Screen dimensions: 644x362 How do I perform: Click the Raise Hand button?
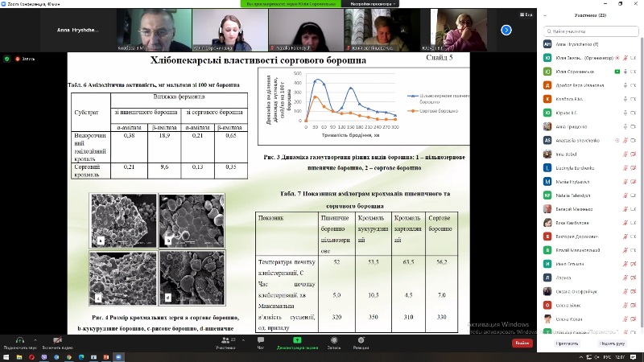(612, 343)
